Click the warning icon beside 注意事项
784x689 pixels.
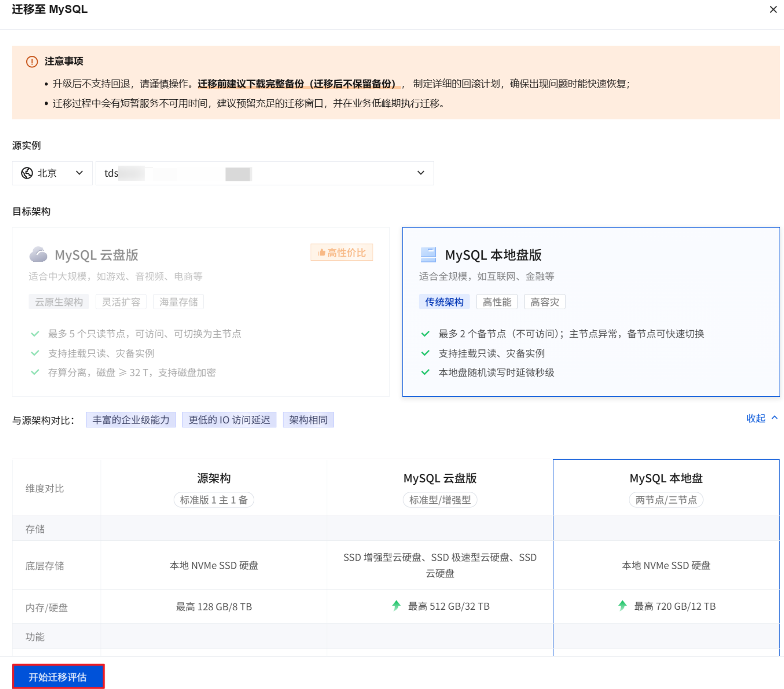pos(32,62)
